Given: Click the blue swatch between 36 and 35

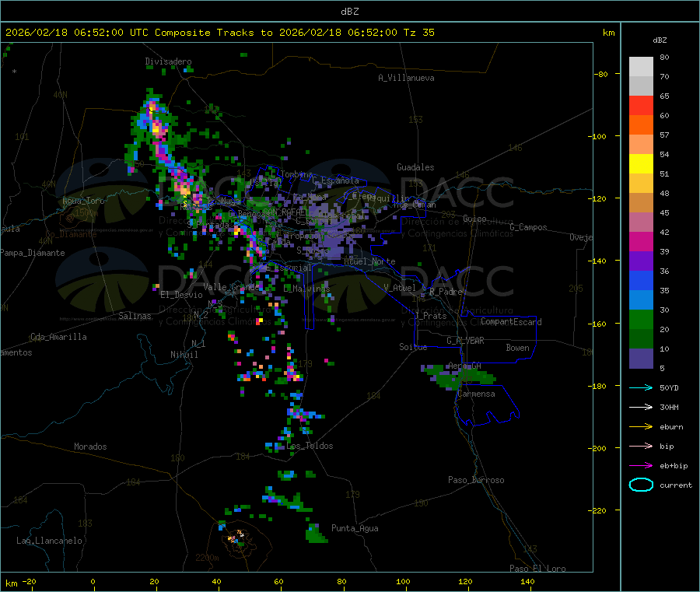Looking at the screenshot, I should tap(641, 280).
